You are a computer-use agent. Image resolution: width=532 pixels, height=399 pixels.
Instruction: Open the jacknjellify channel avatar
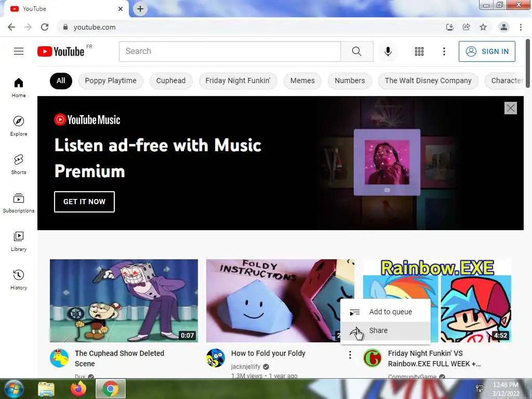click(x=216, y=358)
